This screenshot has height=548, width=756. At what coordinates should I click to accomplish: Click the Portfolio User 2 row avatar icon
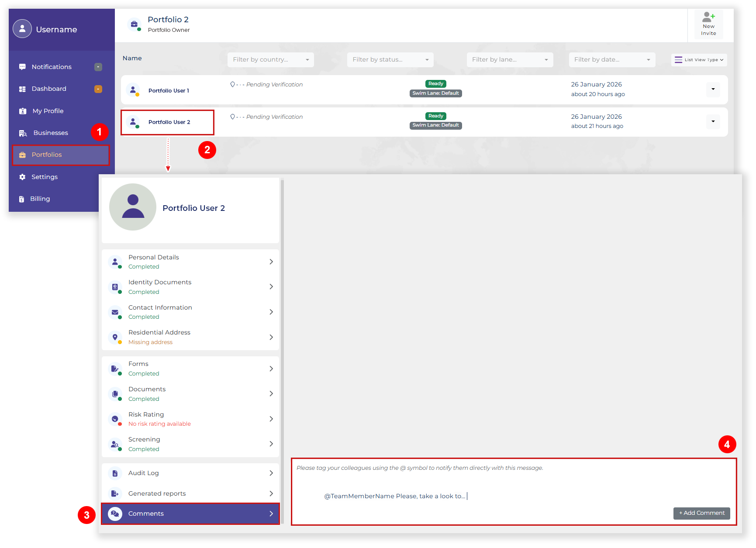[133, 122]
